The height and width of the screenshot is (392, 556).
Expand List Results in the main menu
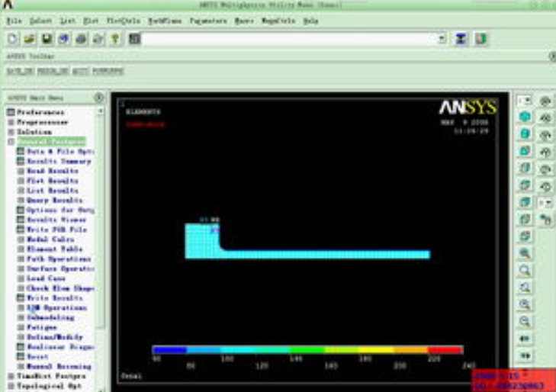21,191
